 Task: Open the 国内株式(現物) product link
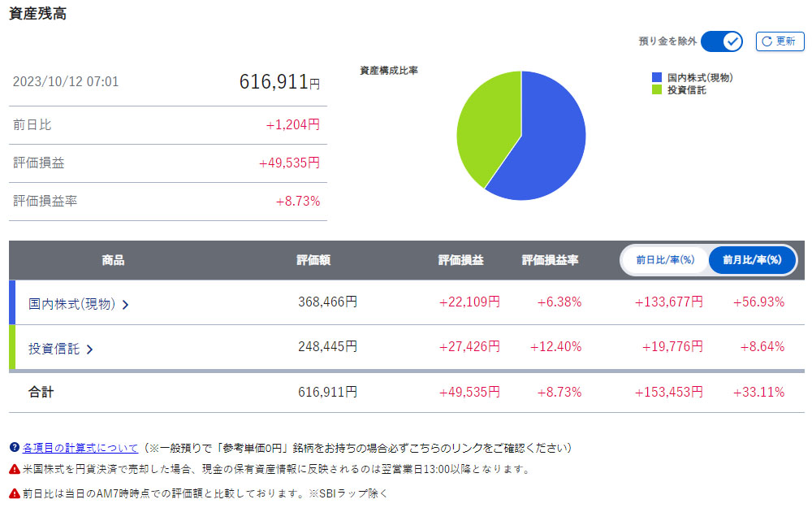tap(71, 304)
